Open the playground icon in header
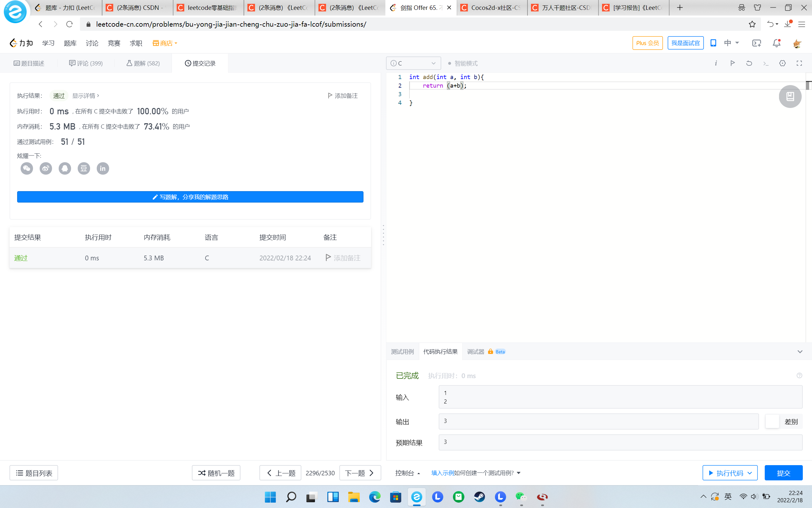 tap(756, 43)
